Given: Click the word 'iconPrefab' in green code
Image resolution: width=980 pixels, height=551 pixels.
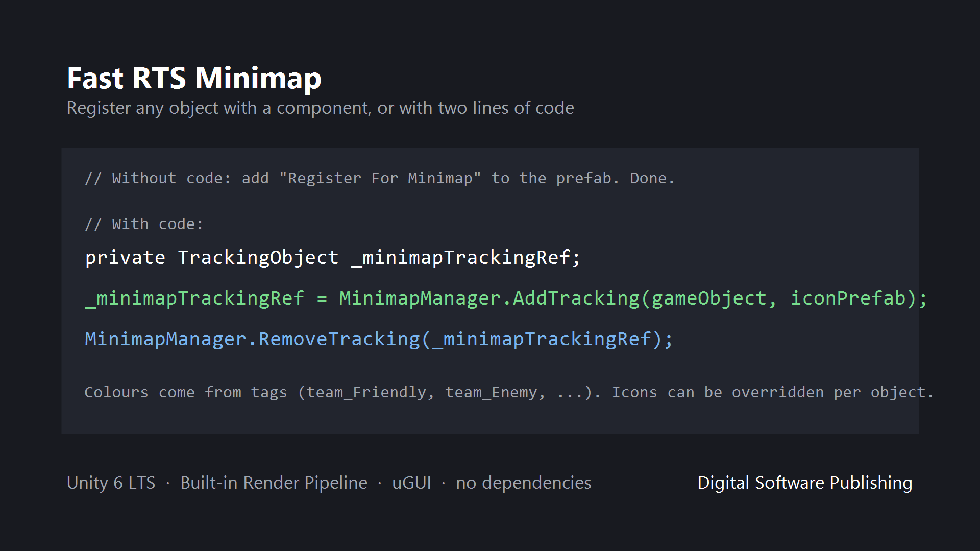Looking at the screenshot, I should click(x=848, y=298).
